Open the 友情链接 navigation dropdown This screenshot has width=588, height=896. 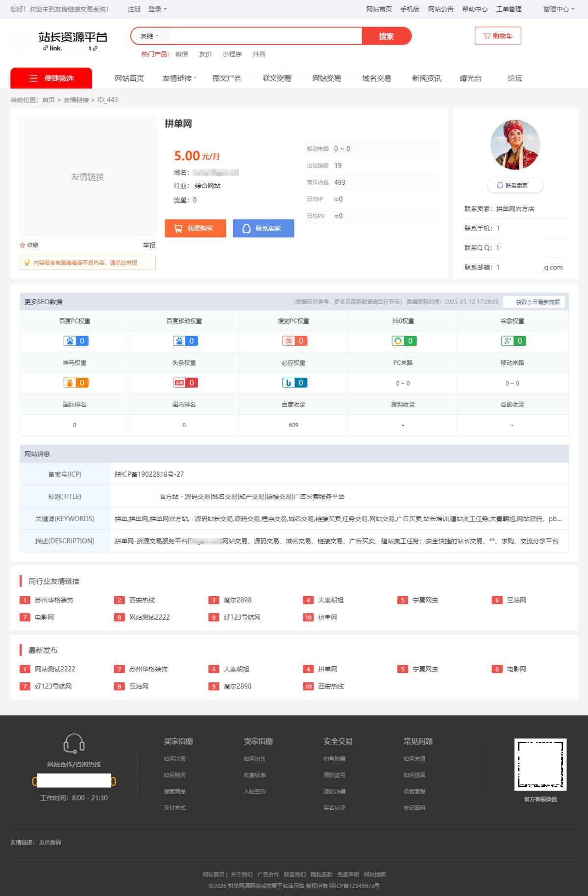pos(179,78)
